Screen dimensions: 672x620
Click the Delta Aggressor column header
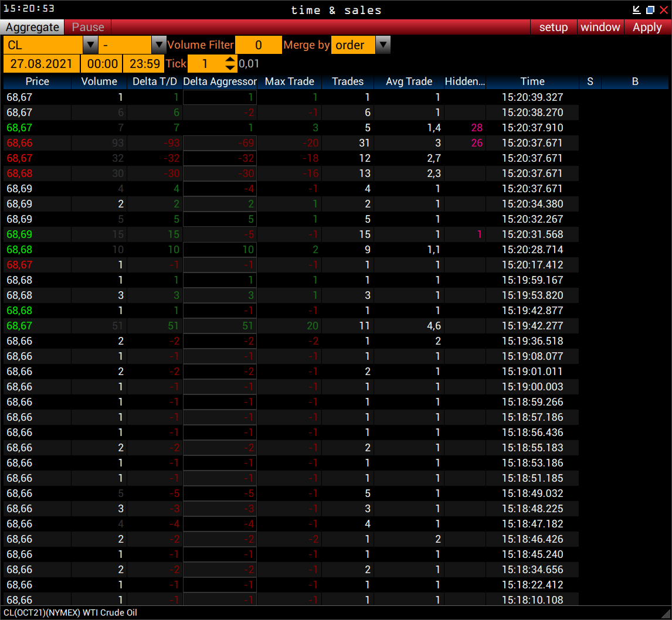click(x=220, y=81)
